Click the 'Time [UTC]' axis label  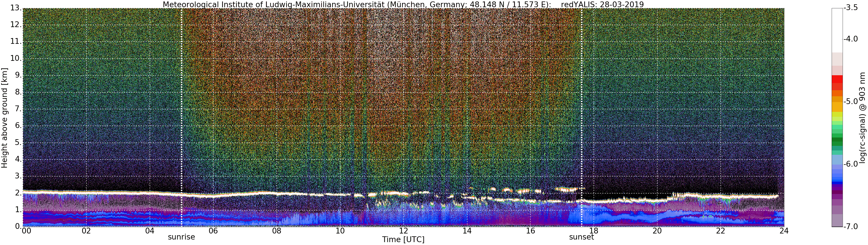tap(403, 240)
